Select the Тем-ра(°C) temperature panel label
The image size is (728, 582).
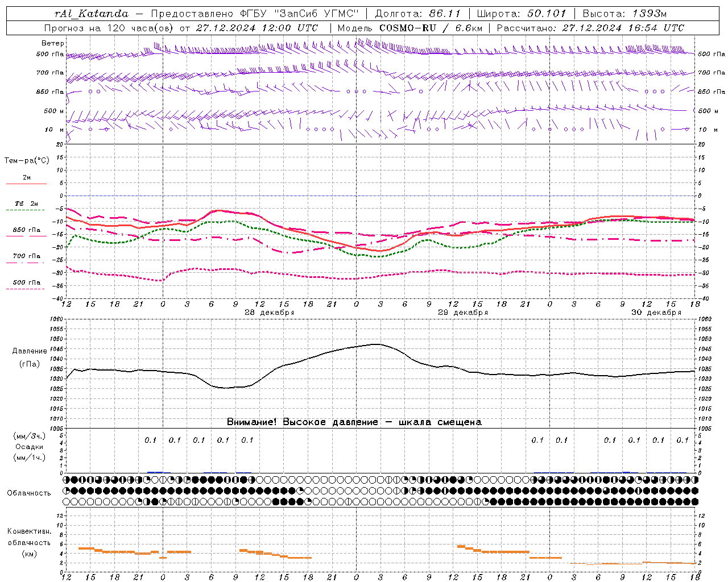coord(27,161)
